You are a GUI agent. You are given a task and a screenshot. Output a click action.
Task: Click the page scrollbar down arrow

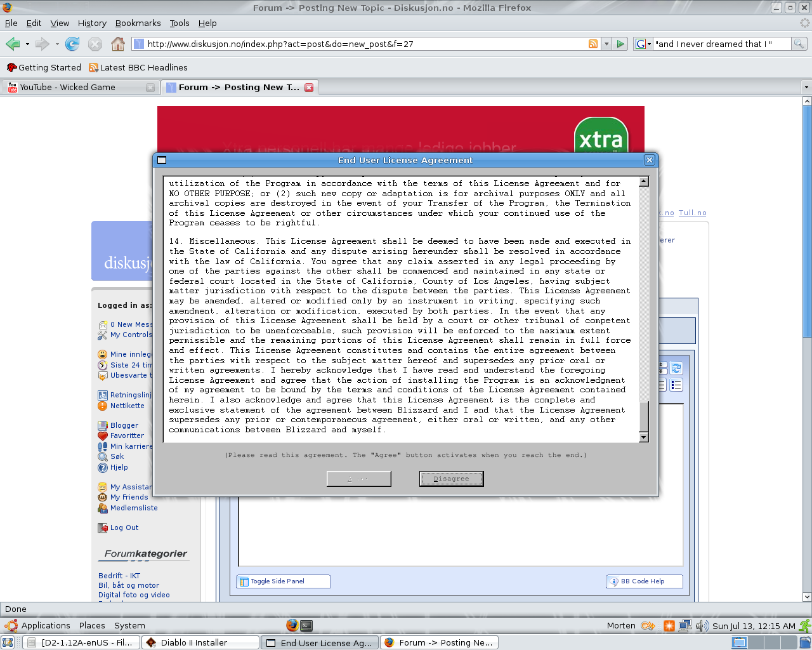[x=807, y=597]
